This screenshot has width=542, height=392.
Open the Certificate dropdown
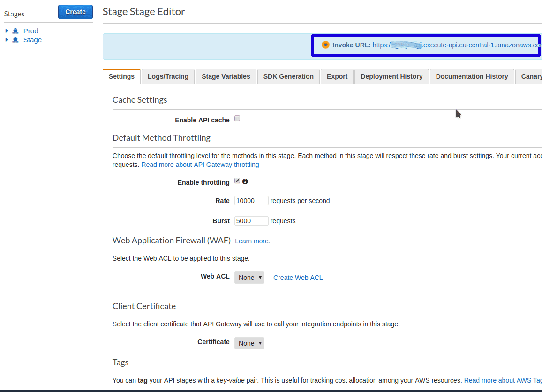249,343
